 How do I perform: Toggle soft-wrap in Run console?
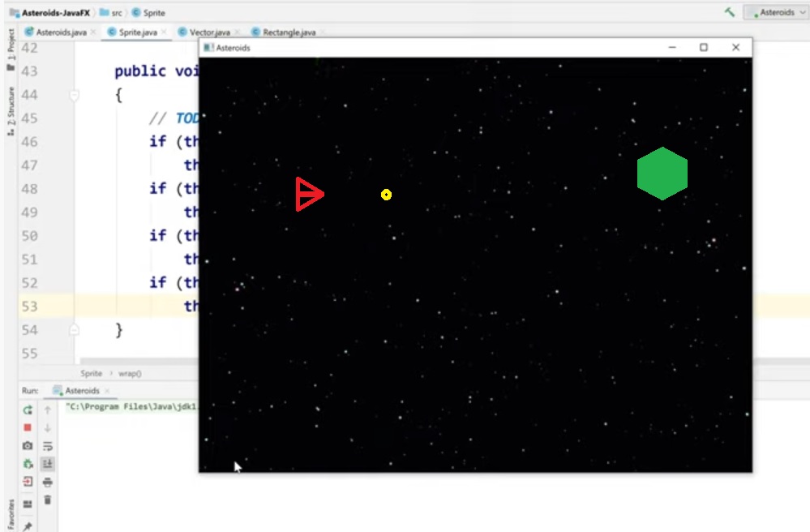click(48, 445)
